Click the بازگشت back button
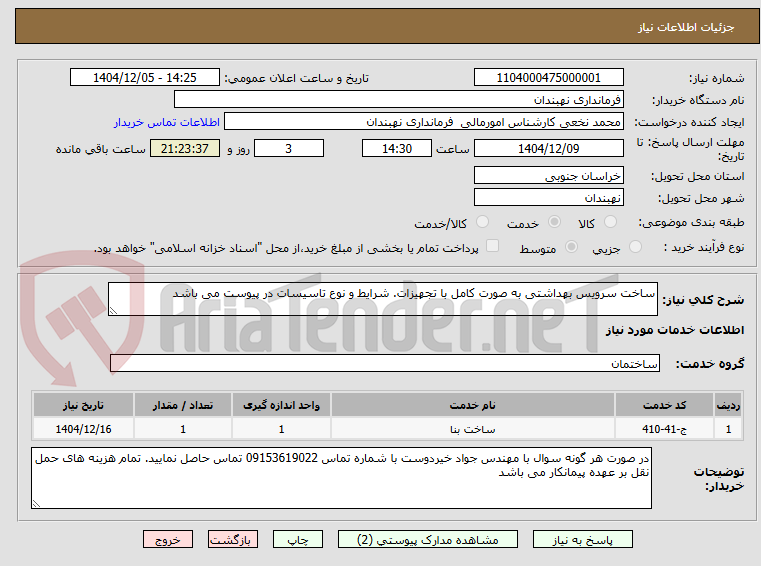761x566 pixels. (x=232, y=539)
